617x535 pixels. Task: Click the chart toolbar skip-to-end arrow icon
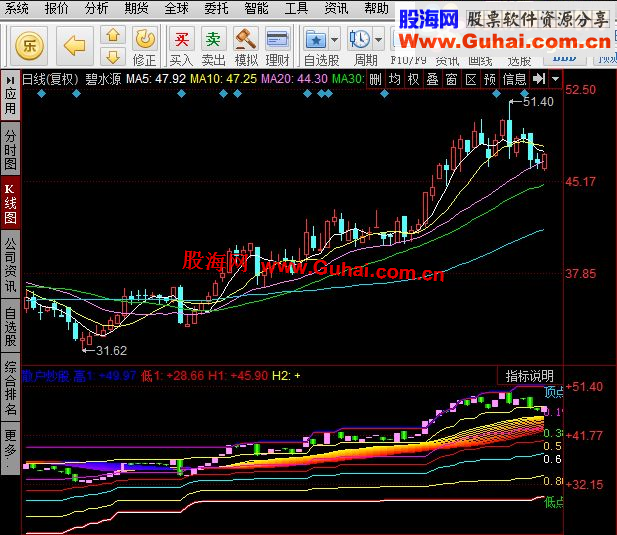(539, 79)
